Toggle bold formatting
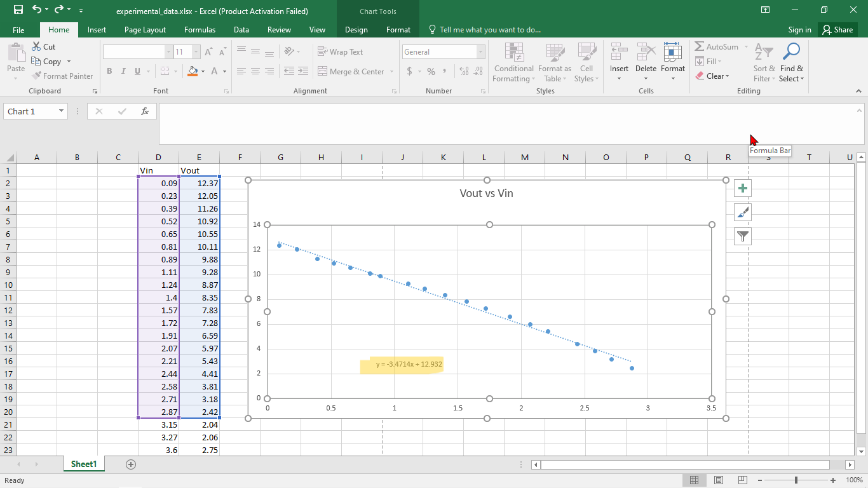The height and width of the screenshot is (488, 868). [x=109, y=71]
